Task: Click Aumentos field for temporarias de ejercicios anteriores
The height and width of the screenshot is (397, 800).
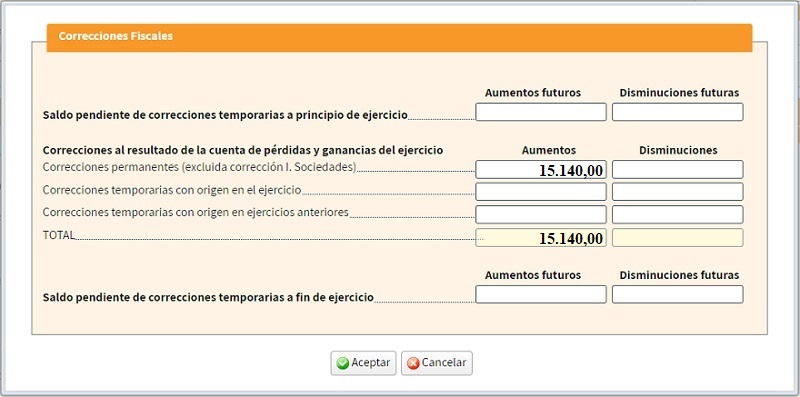Action: 541,214
